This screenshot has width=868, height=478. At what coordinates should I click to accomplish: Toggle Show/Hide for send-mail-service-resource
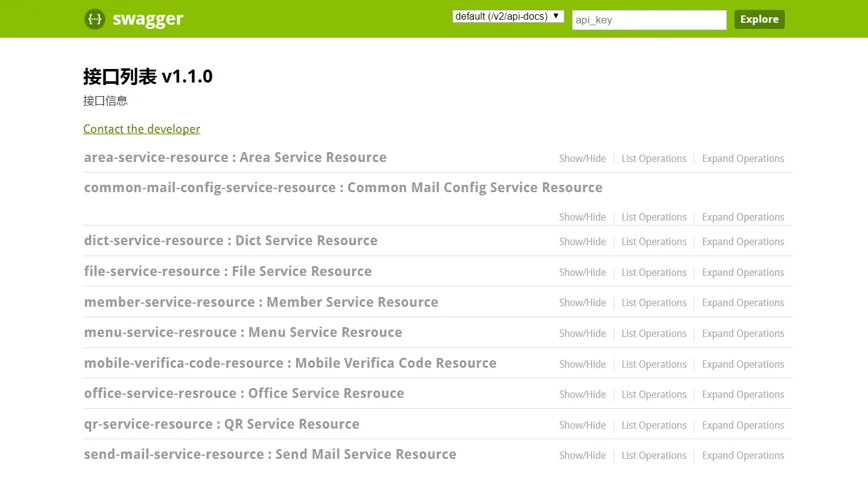click(582, 455)
